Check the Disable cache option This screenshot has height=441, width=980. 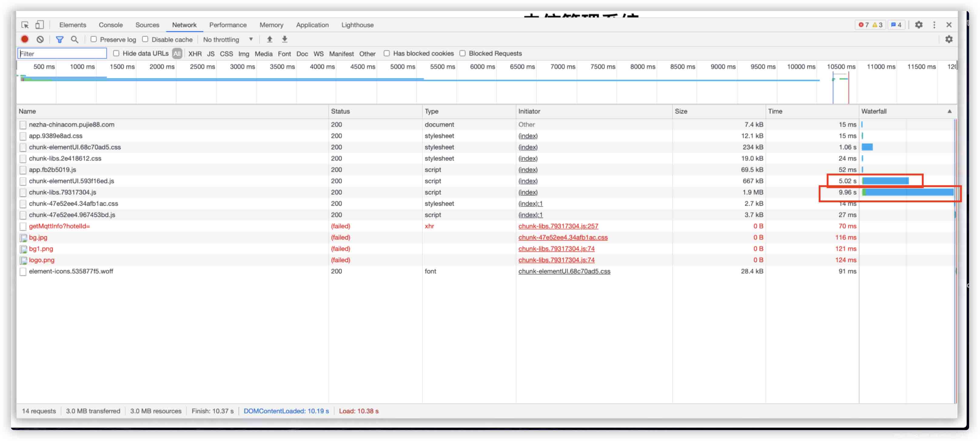tap(145, 39)
